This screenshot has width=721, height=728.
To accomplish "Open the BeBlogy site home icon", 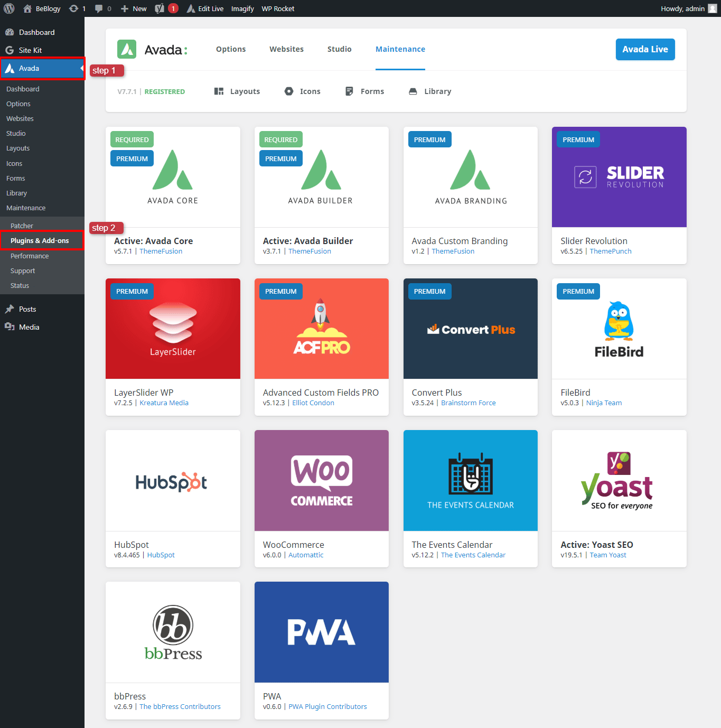I will (x=27, y=8).
